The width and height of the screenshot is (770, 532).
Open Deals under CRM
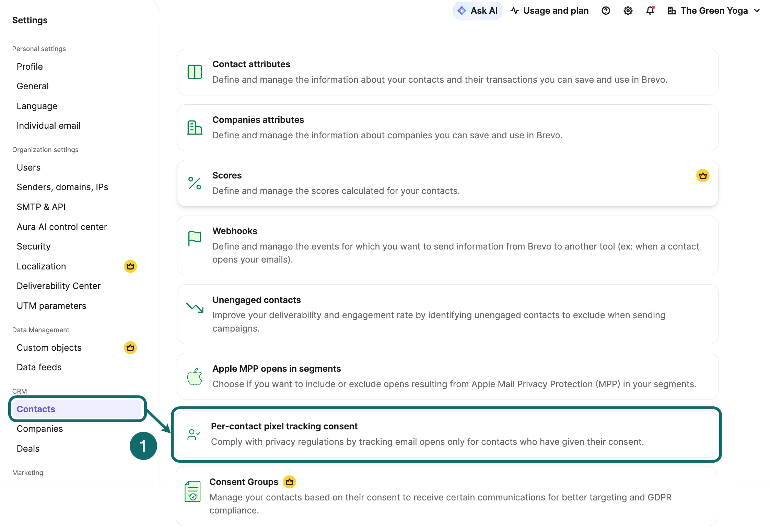point(28,449)
